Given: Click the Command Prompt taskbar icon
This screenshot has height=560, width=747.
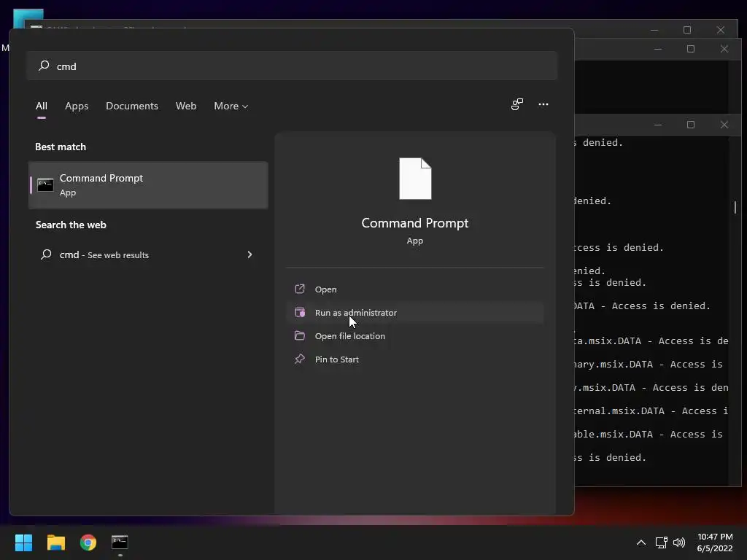Looking at the screenshot, I should tap(120, 542).
